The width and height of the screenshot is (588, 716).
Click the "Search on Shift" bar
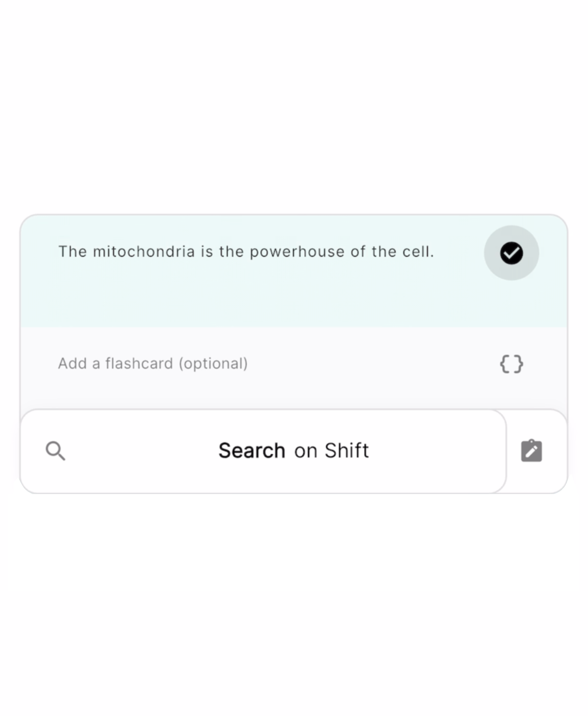[x=293, y=451]
